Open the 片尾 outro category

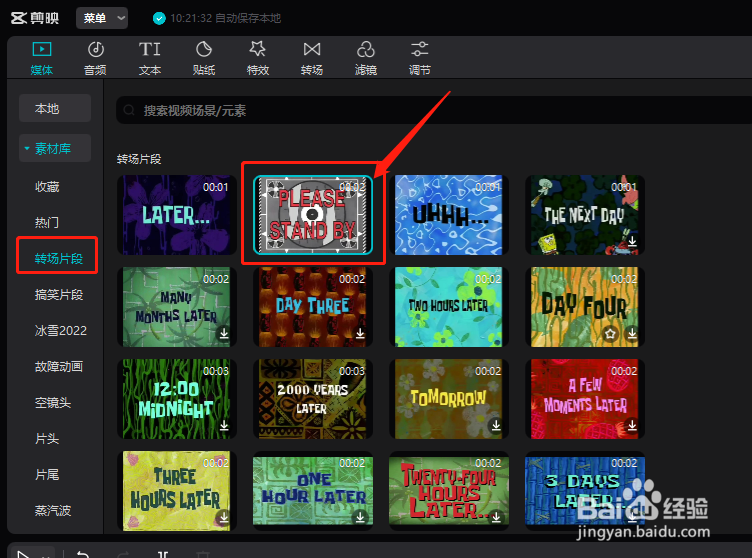click(47, 475)
